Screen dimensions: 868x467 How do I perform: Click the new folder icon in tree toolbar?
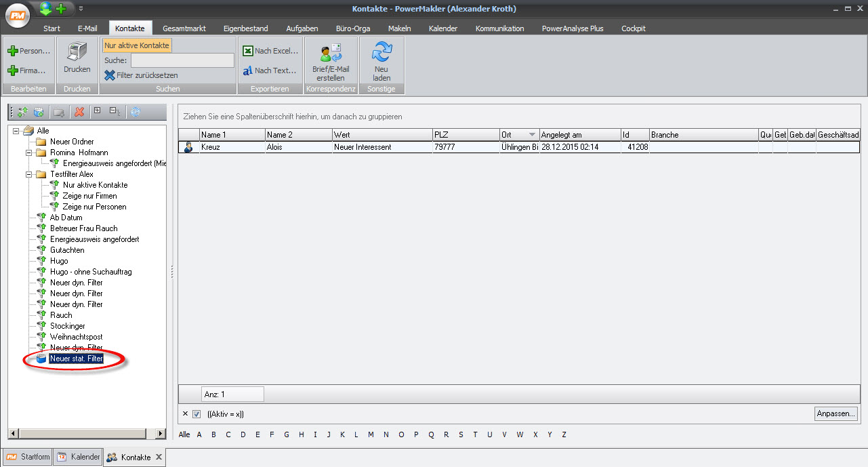point(59,112)
